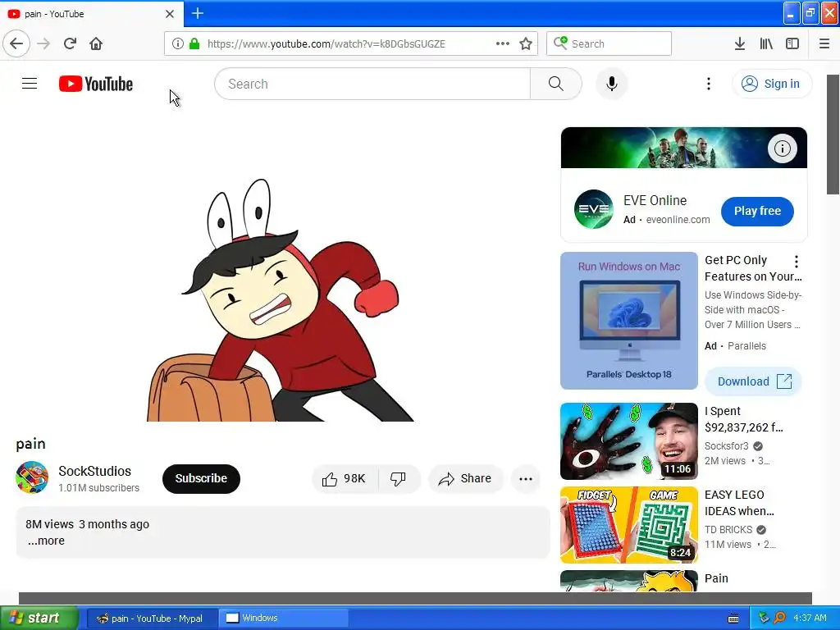
Task: Click the page vertical scrollbar thumb
Action: [833, 134]
